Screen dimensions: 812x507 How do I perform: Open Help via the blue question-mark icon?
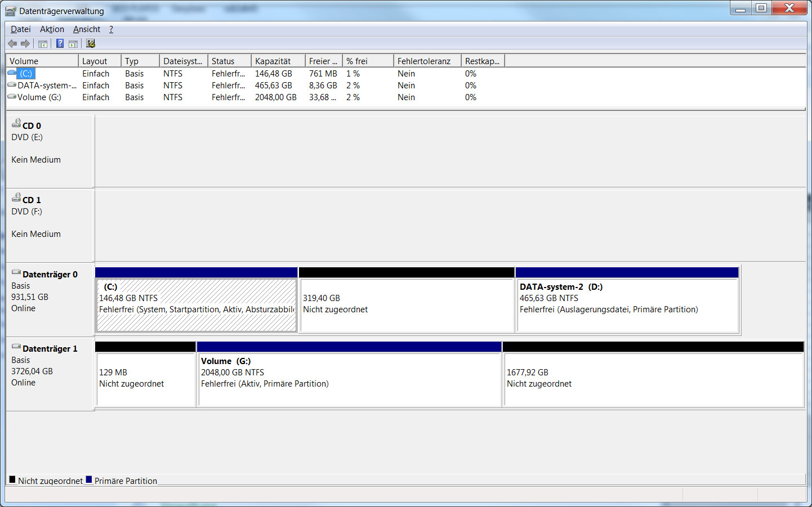pyautogui.click(x=60, y=44)
